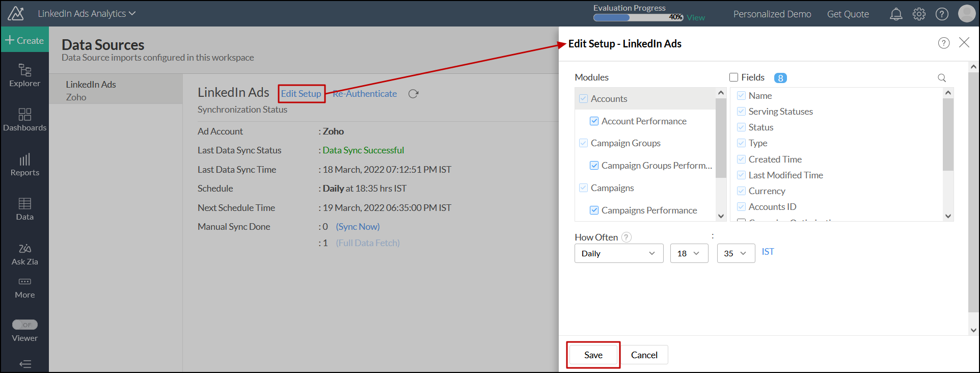Click the refresh sync icon beside Re-Authenticate
This screenshot has height=373, width=980.
413,94
